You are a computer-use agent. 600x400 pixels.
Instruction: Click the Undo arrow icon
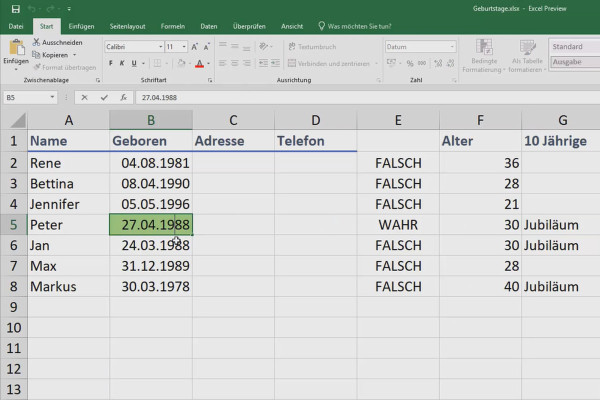click(33, 9)
